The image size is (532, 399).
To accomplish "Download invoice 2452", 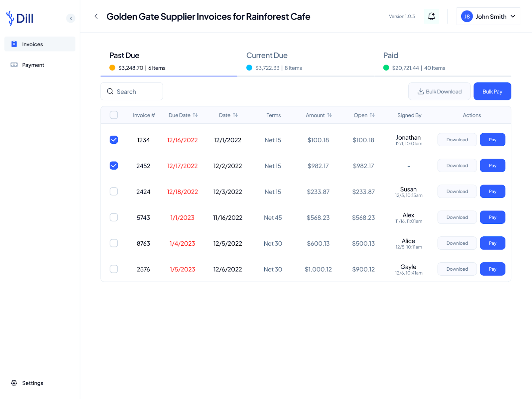I will 457,166.
